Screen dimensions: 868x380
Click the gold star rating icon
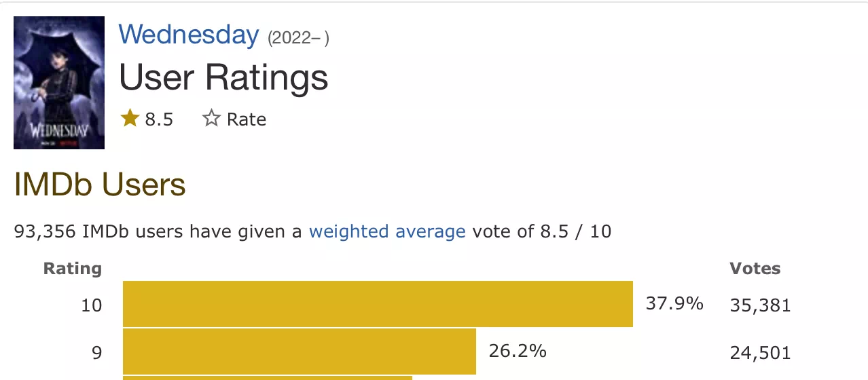tap(130, 119)
